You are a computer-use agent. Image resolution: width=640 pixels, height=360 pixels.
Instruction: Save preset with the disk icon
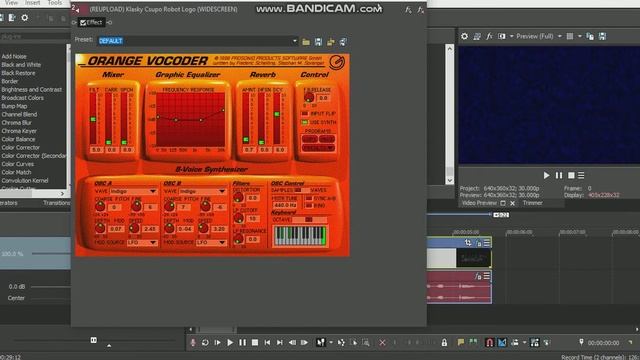coord(318,42)
